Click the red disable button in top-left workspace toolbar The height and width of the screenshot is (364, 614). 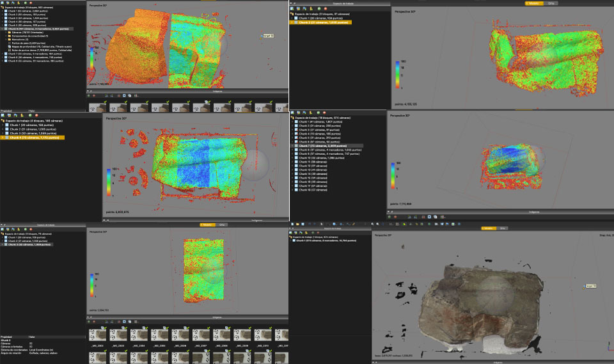tap(29, 3)
